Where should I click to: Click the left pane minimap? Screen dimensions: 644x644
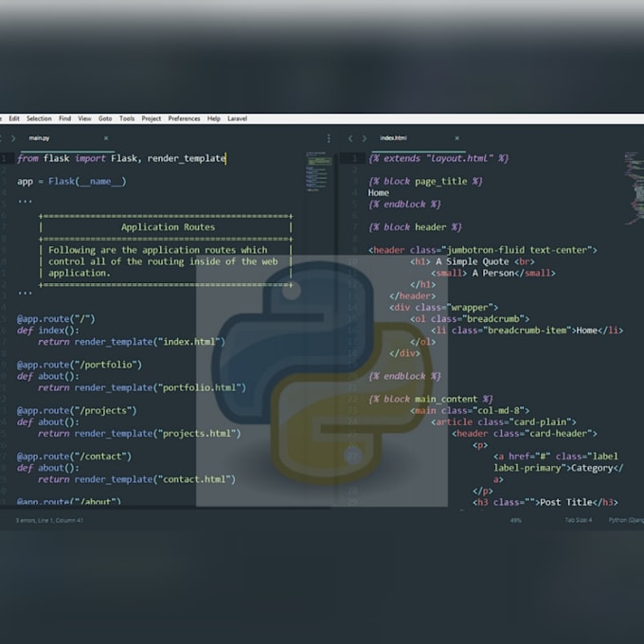coord(316,170)
